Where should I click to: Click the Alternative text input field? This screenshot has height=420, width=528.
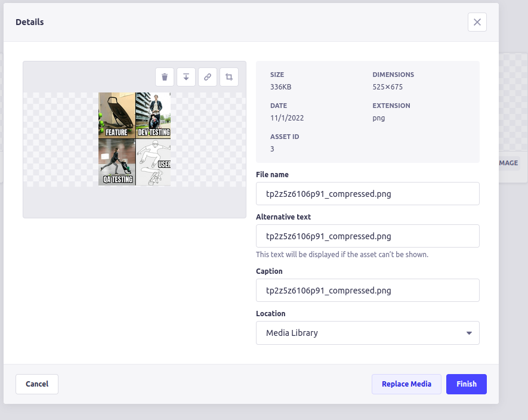[367, 236]
